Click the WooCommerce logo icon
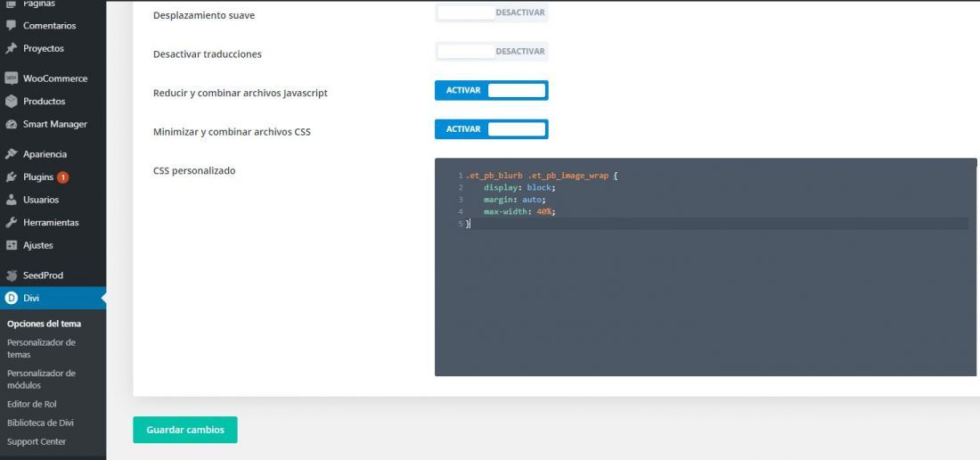The height and width of the screenshot is (460, 980). click(11, 78)
